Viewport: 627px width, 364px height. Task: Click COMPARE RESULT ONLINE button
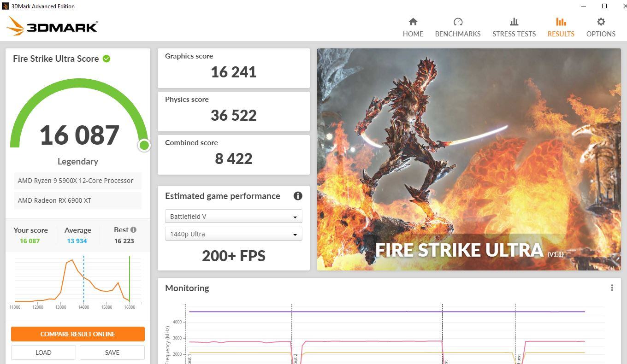(x=78, y=334)
